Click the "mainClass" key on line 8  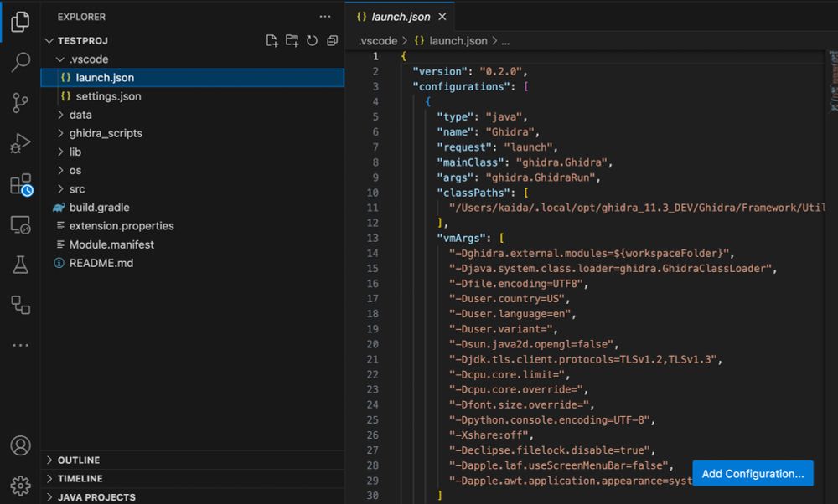470,162
